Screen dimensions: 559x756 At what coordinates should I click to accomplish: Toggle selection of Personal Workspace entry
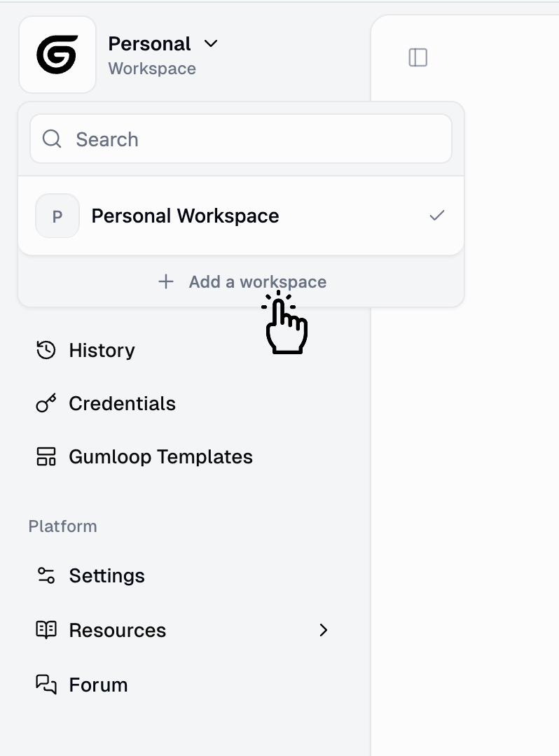tap(185, 216)
